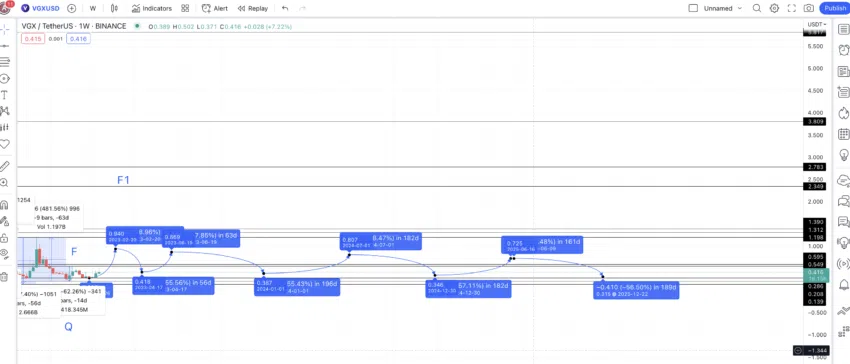Open the Fibonacci and Gann tools
The image size is (850, 364).
coord(4,62)
